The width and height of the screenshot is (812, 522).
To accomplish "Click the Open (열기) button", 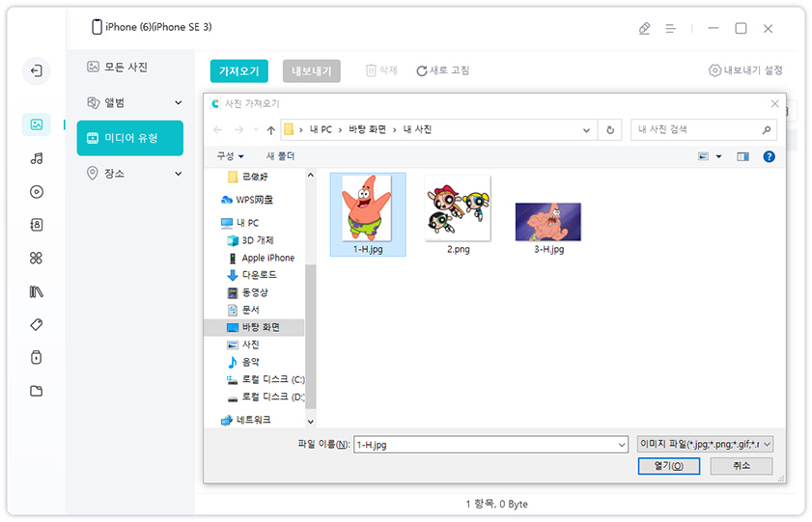I will (x=668, y=466).
